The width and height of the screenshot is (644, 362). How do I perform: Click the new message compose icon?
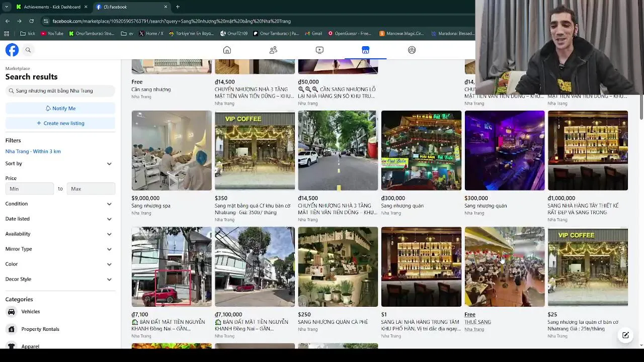click(625, 335)
